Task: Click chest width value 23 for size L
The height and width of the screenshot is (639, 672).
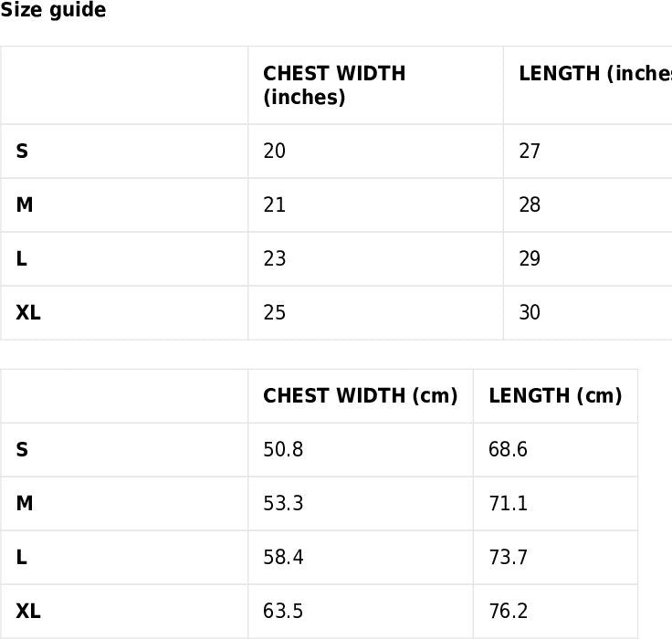Action: [274, 259]
